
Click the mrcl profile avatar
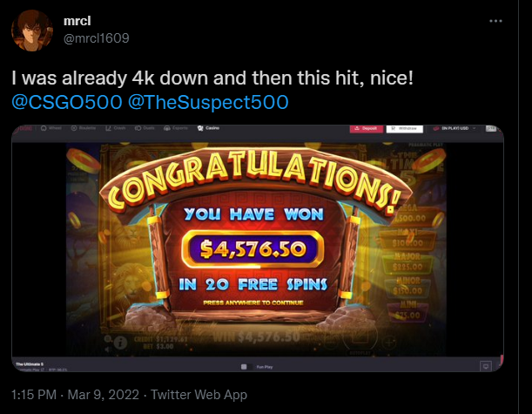coord(32,31)
